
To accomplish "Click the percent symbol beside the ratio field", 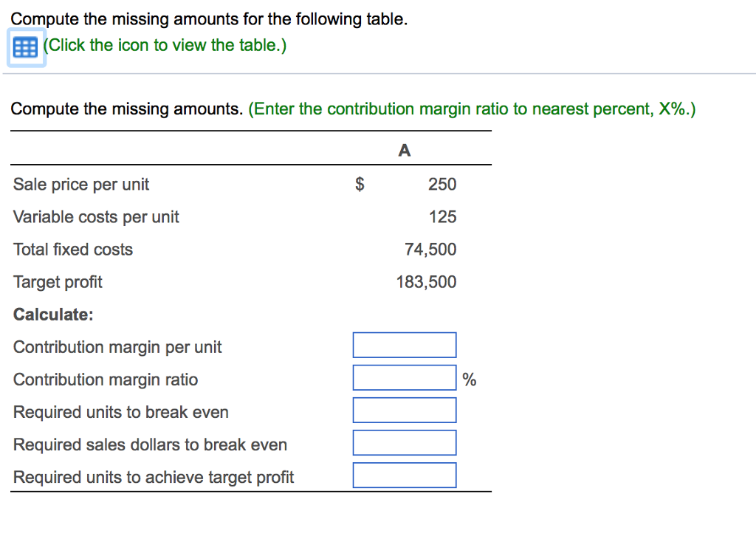I will (x=469, y=380).
